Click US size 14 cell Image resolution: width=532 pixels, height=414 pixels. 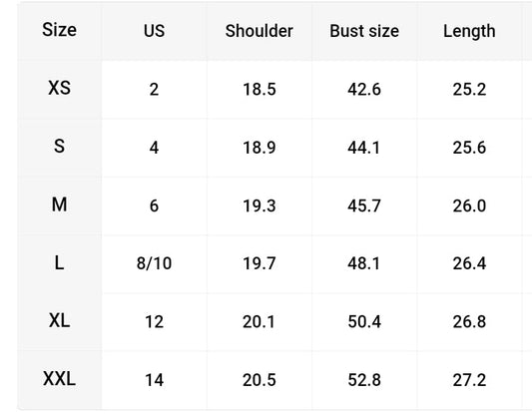point(154,380)
